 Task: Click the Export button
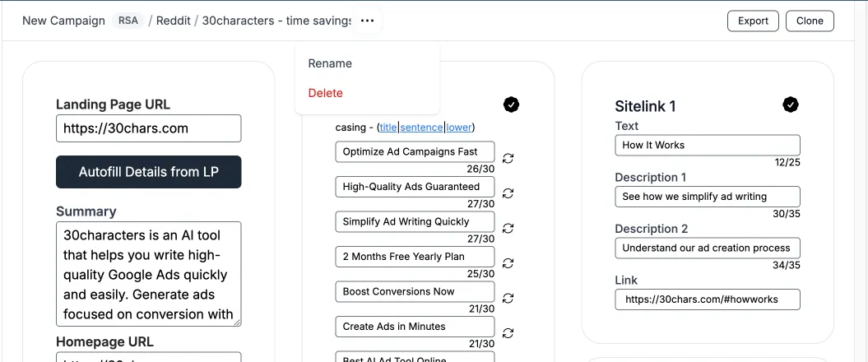click(x=753, y=21)
